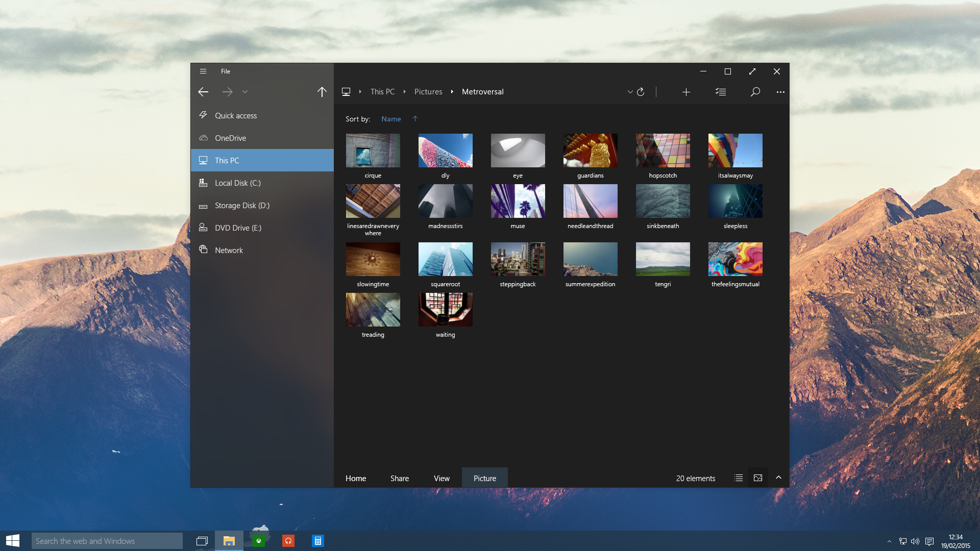
Task: Click the new item add icon
Action: tap(686, 91)
